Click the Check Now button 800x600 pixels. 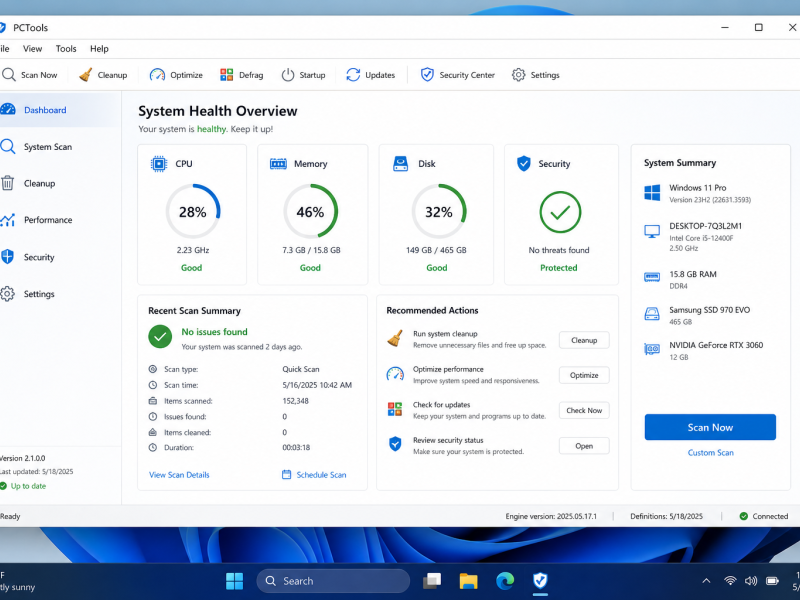[x=584, y=410]
